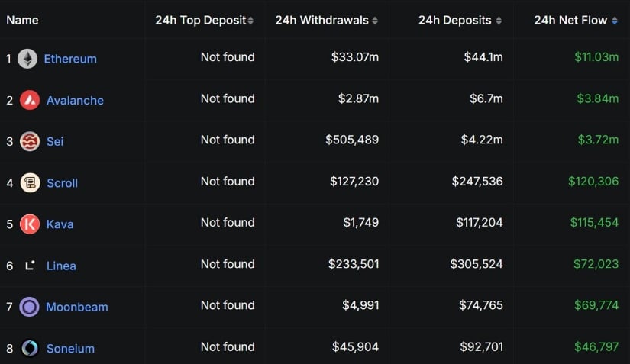The width and height of the screenshot is (630, 364).
Task: Click the Avalanche red logo icon
Action: coord(30,100)
